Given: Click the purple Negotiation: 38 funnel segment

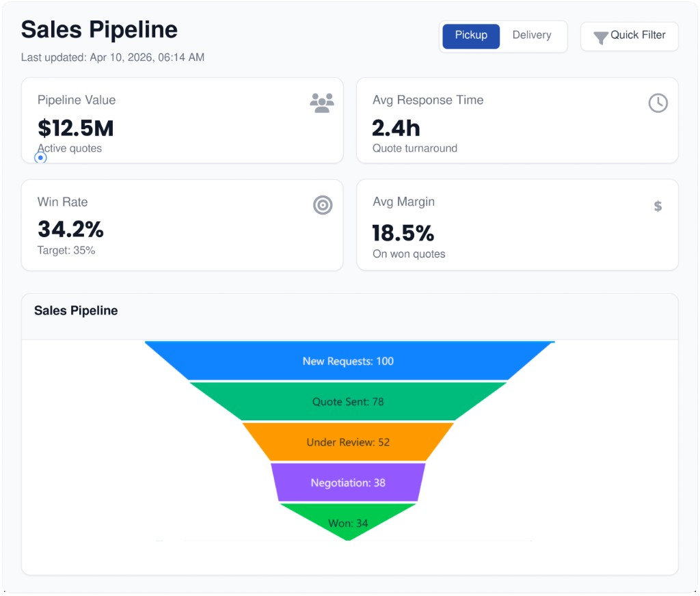Looking at the screenshot, I should click(x=348, y=483).
